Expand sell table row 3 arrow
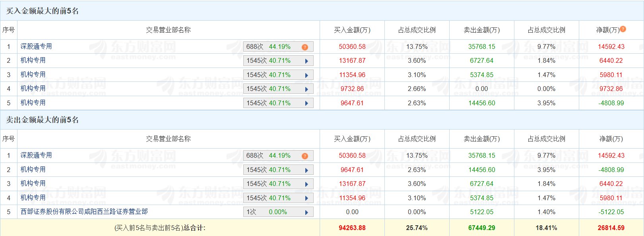644x236 pixels. (306, 184)
